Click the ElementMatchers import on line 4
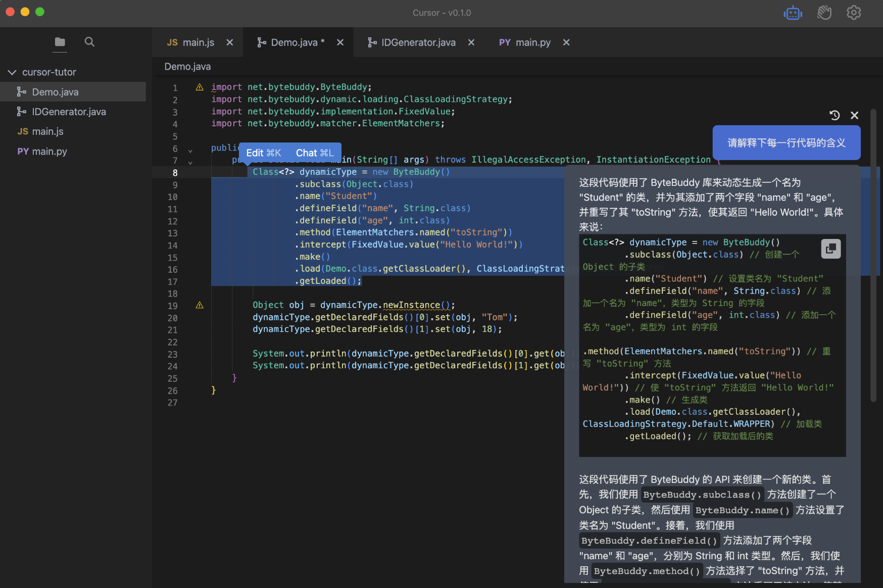Viewport: 883px width, 588px height. 328,124
